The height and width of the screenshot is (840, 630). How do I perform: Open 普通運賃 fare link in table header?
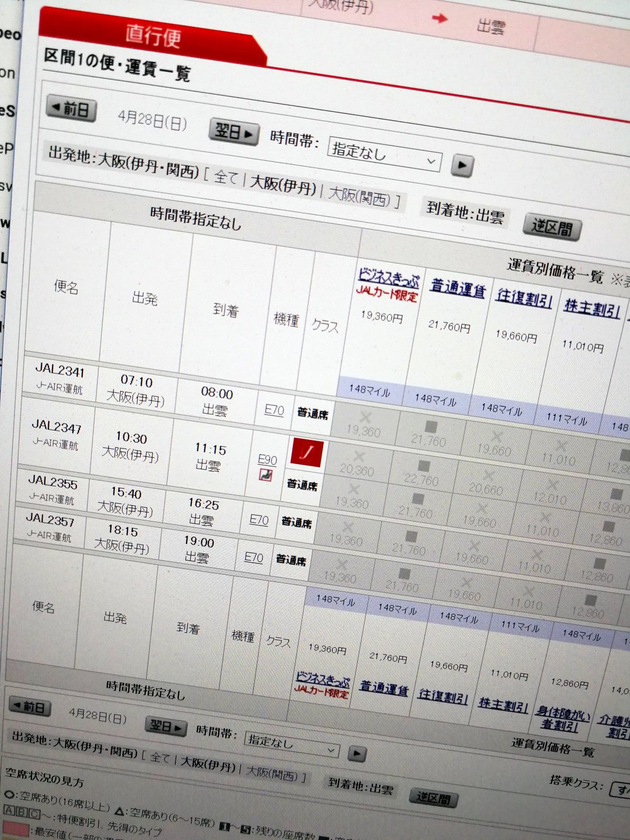pos(458,288)
